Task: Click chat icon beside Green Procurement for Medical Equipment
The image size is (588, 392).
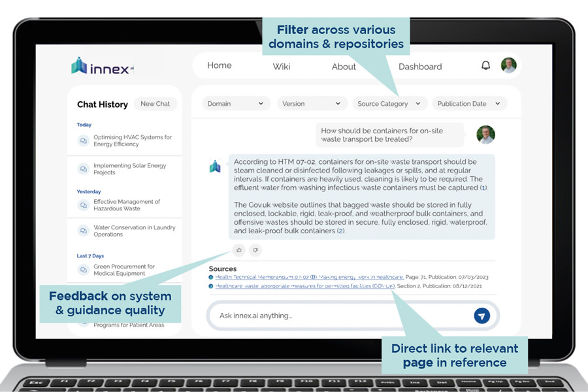Action: (83, 270)
